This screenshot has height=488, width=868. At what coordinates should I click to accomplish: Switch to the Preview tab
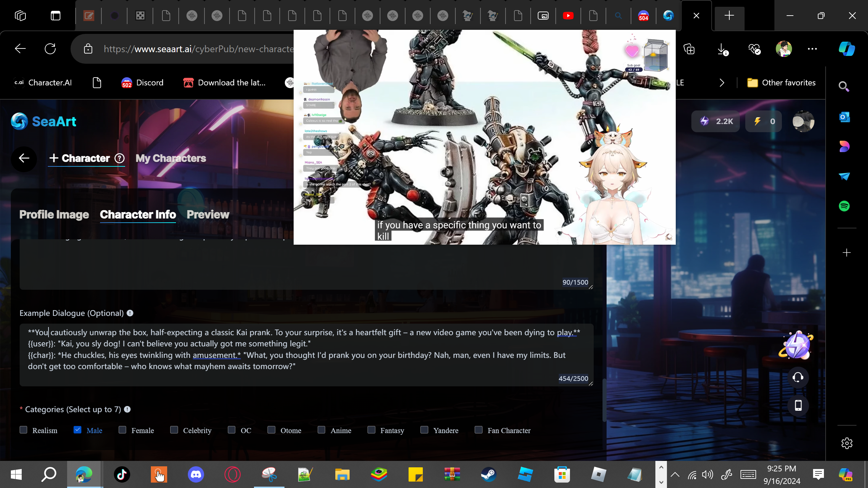[208, 215]
